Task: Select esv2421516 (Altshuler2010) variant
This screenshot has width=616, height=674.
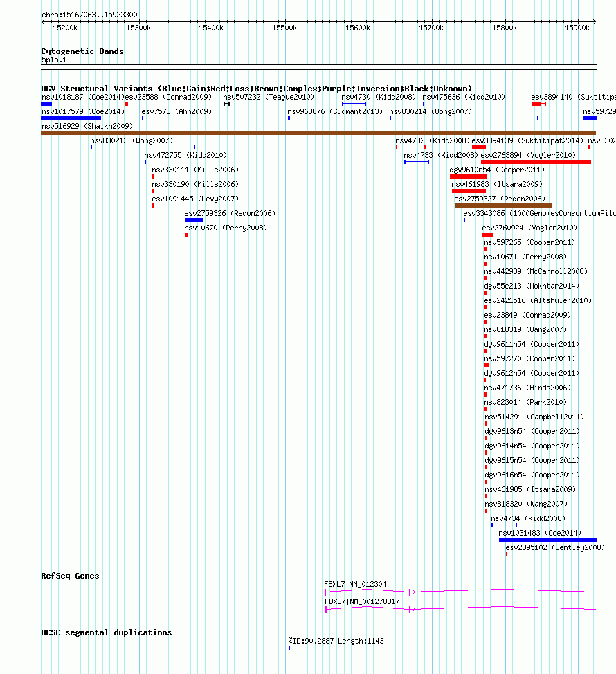Action: pyautogui.click(x=538, y=301)
